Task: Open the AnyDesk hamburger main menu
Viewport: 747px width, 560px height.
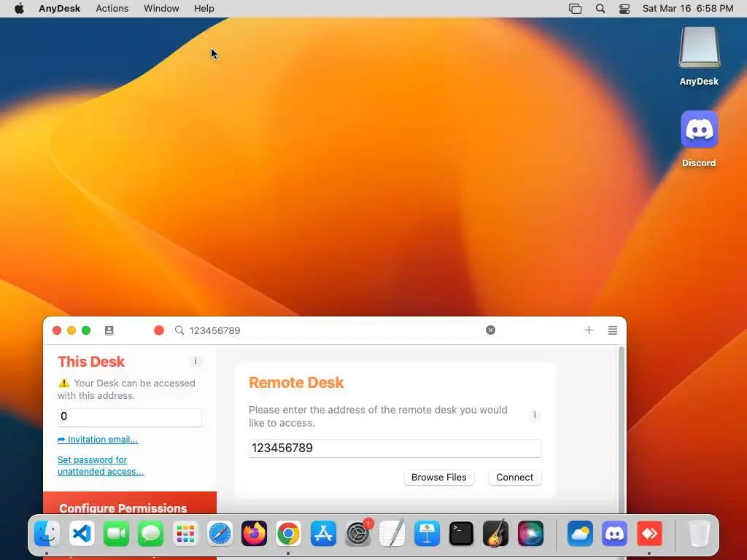Action: [613, 330]
